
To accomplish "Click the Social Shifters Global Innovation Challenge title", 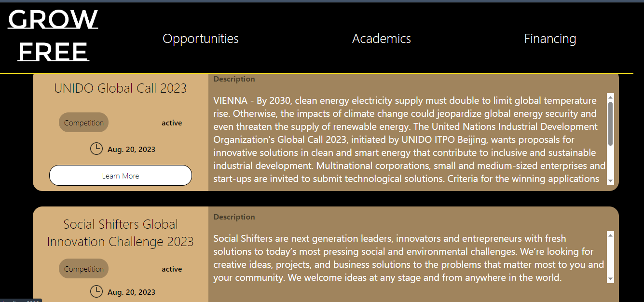I will 120,233.
